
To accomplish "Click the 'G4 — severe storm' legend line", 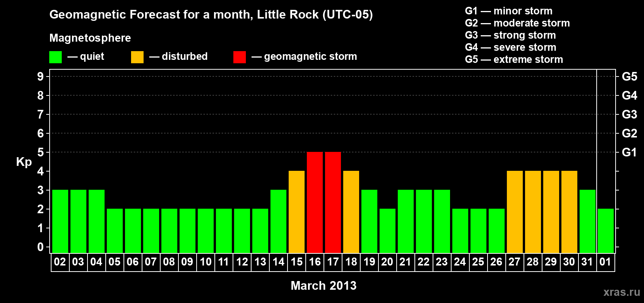I will coord(511,47).
